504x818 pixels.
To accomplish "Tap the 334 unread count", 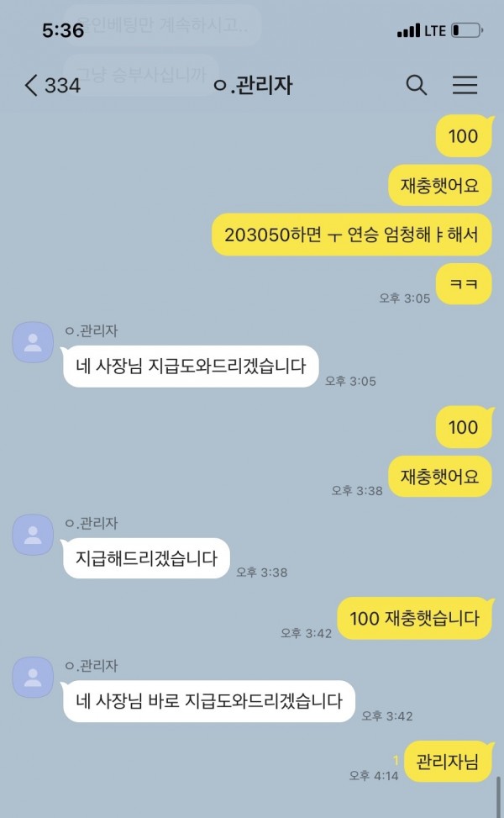I will pos(62,86).
